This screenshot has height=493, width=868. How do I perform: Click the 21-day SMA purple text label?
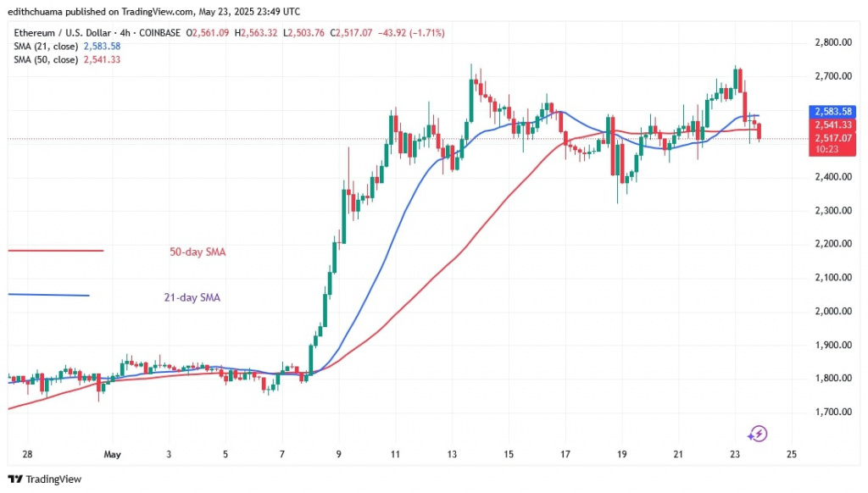click(191, 297)
